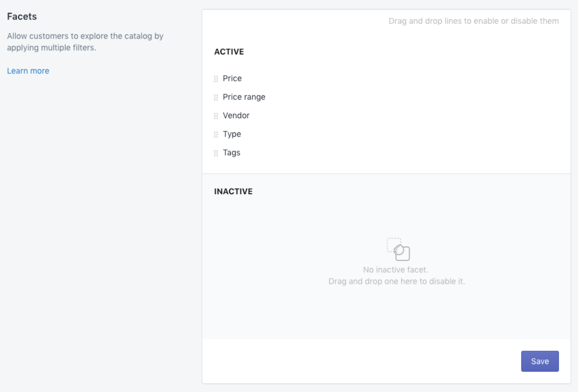Click the grip icon next to Type
578x392 pixels.
click(x=216, y=135)
